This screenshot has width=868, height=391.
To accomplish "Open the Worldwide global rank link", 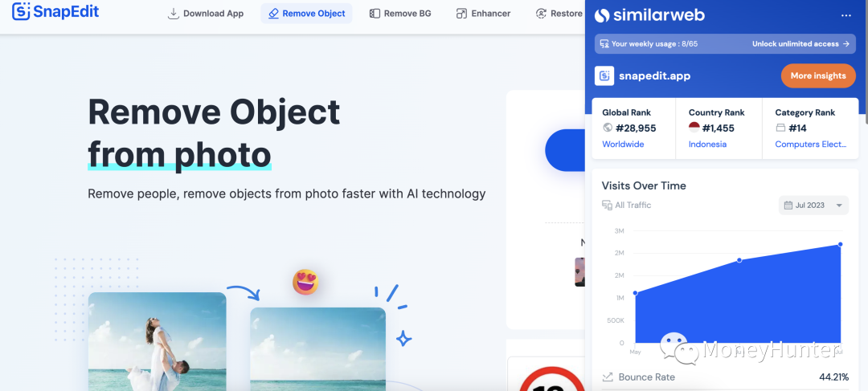I will tap(623, 145).
